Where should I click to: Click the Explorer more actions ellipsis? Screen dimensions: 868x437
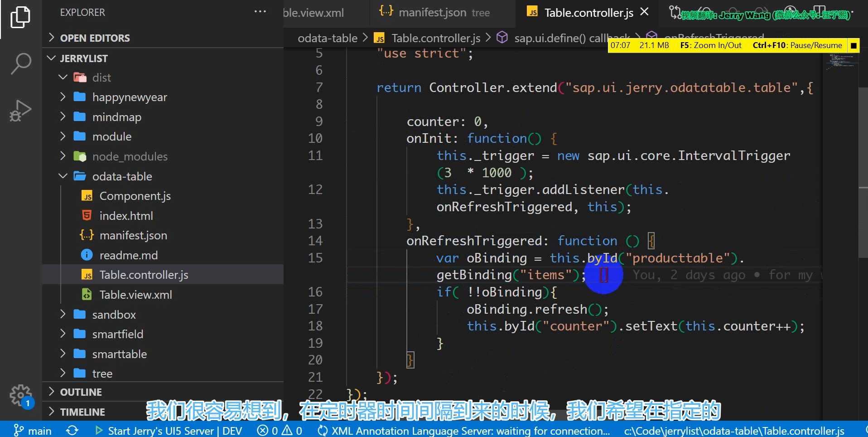point(260,12)
